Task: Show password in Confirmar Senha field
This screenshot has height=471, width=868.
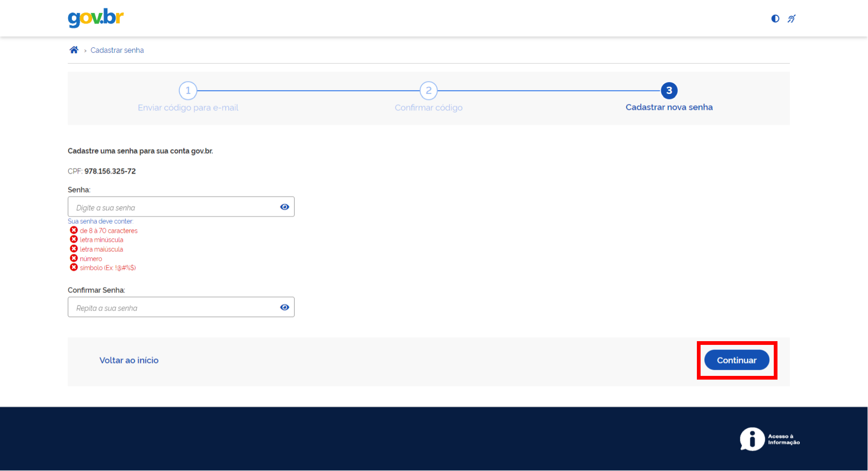Action: pyautogui.click(x=284, y=307)
